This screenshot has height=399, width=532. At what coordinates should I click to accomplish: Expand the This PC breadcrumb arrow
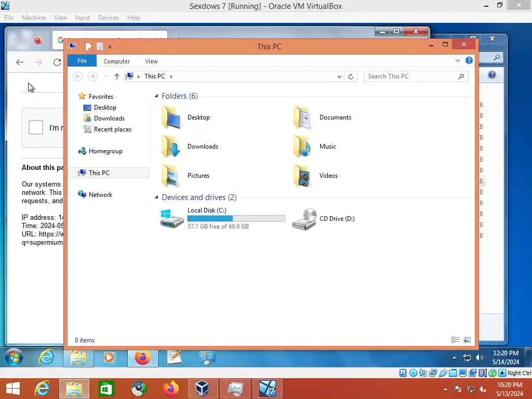point(171,77)
